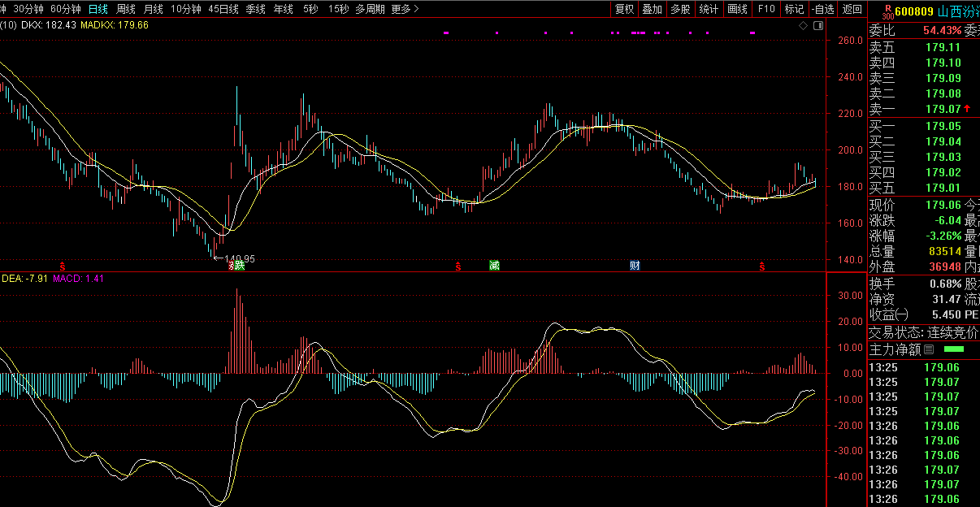Click the 委比 54.43% value
This screenshot has width=980, height=507.
coord(942,31)
